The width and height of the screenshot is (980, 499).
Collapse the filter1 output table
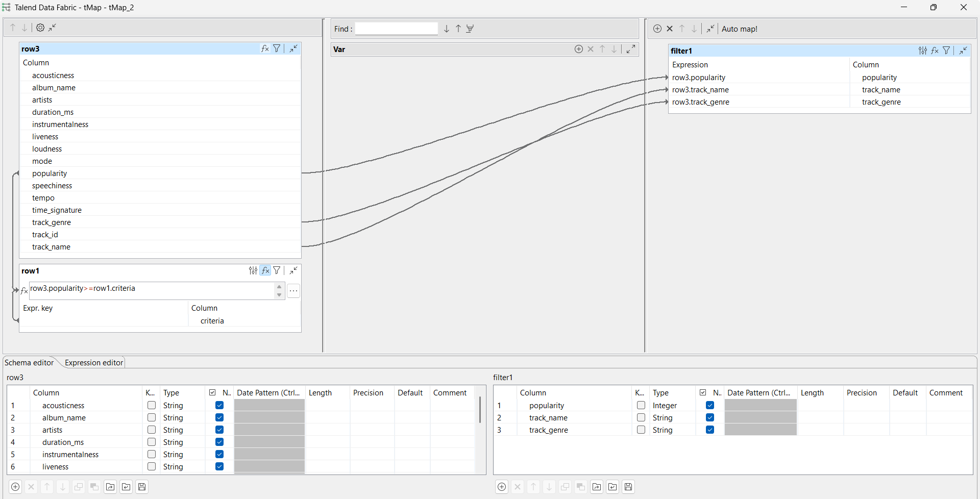[x=963, y=51]
